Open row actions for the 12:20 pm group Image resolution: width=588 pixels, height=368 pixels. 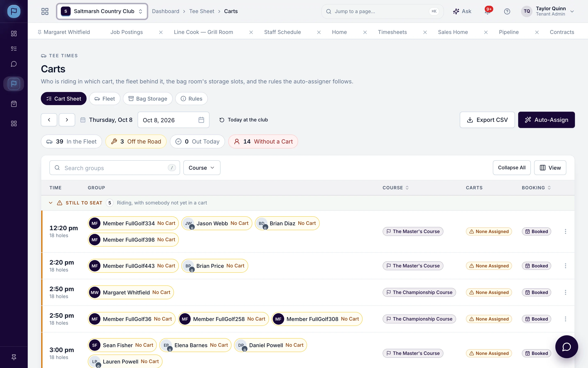coord(565,231)
